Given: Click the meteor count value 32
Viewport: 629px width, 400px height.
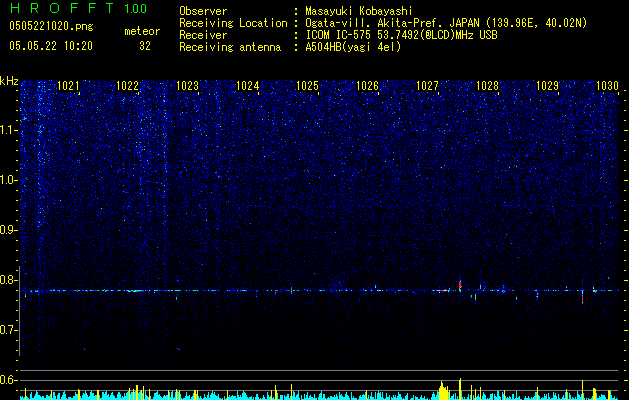Looking at the screenshot, I should 145,46.
